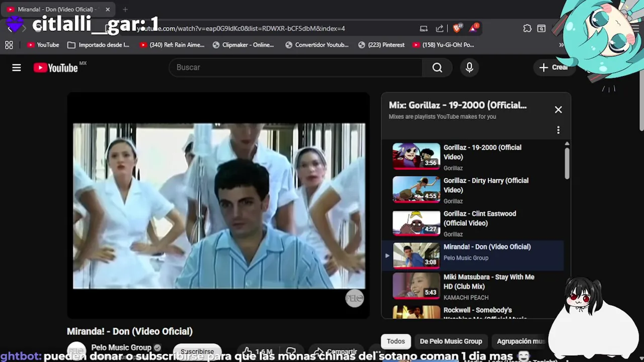
Task: Dislike the video with thumbs-down icon
Action: coord(290,351)
